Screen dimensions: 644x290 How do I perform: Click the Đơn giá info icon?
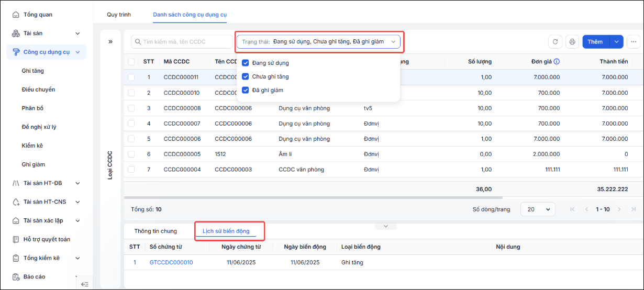click(557, 62)
